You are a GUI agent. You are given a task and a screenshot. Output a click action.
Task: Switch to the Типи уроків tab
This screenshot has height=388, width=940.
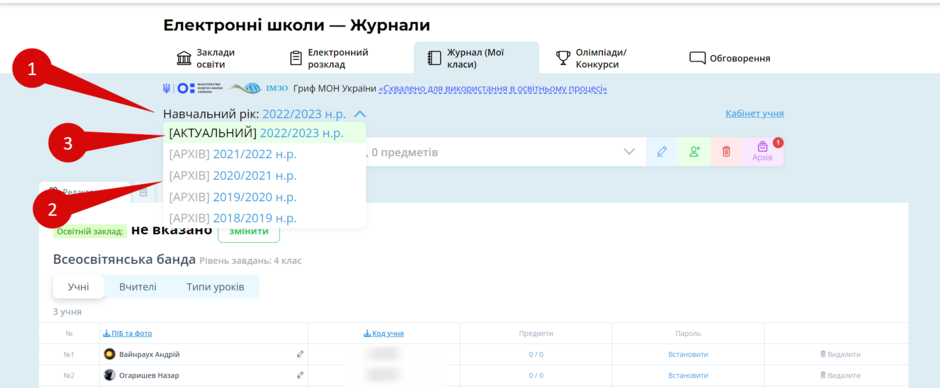pos(215,287)
